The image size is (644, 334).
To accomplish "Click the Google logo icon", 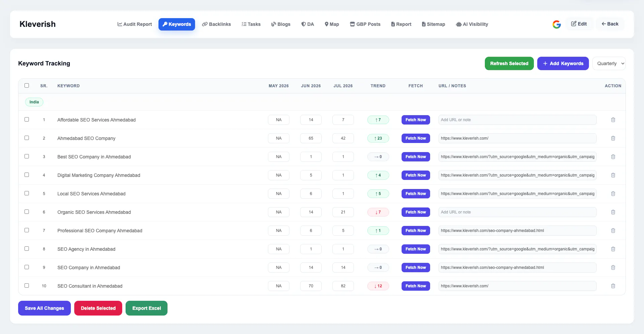I will point(556,24).
